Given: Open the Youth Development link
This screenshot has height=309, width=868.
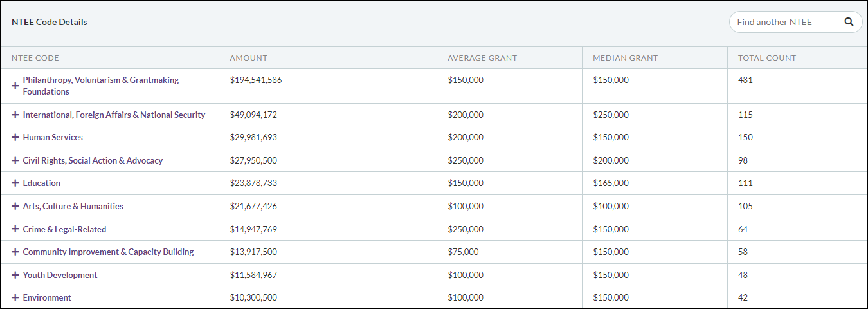Looking at the screenshot, I should pos(60,275).
